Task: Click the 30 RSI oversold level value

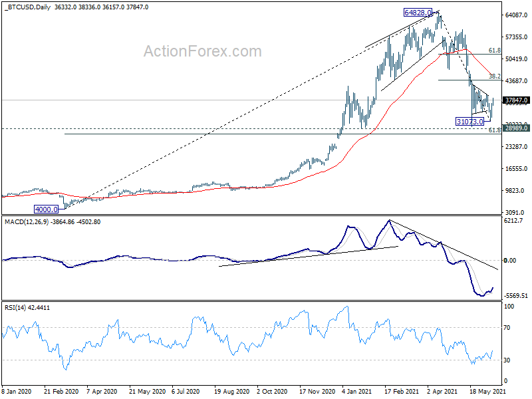Action: tap(507, 360)
